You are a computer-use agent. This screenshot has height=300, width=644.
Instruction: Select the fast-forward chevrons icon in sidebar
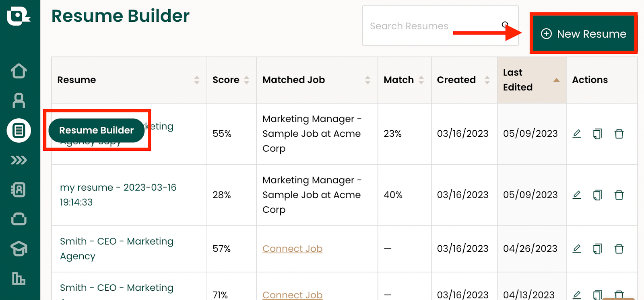pos(19,160)
